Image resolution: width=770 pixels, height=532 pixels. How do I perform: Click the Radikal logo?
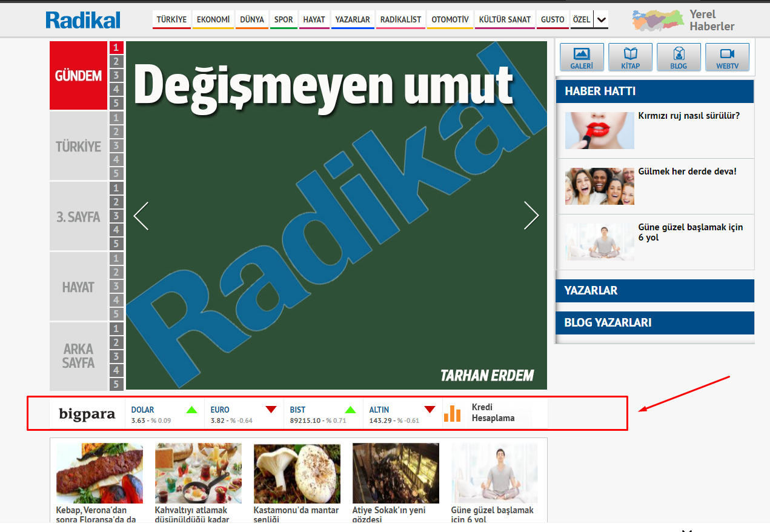click(83, 20)
